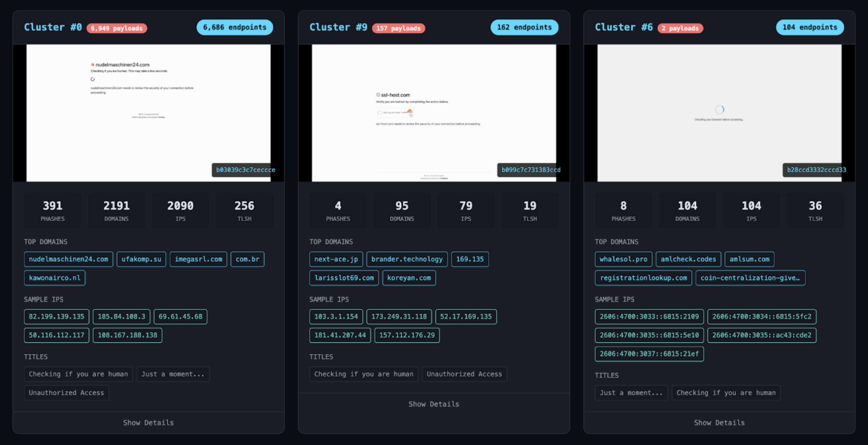
Task: Expand Show Details for Cluster #0
Action: pos(148,423)
